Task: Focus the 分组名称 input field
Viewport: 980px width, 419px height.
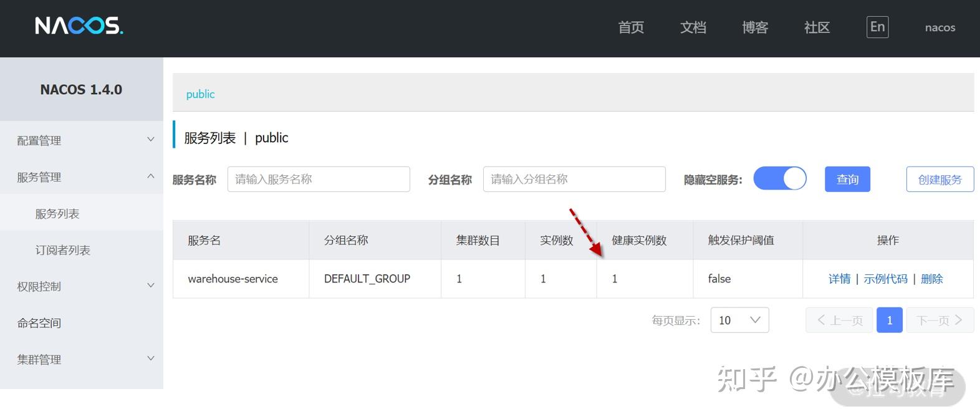Action: tap(574, 179)
